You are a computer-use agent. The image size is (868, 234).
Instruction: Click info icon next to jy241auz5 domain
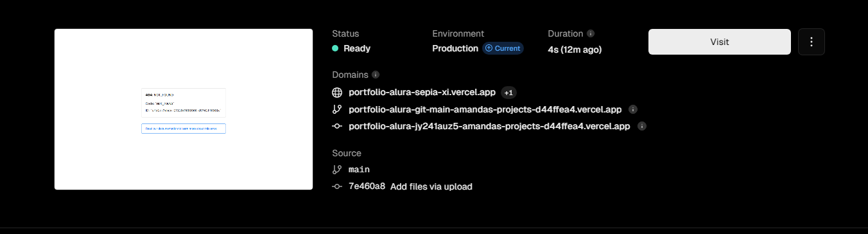[641, 126]
